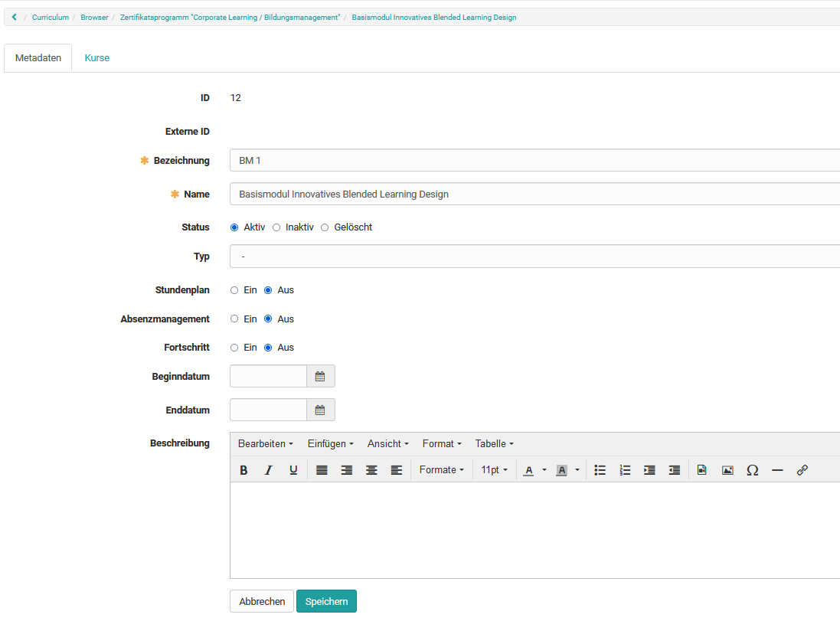This screenshot has height=621, width=840.
Task: Turn Absenzmanagement Ein
Action: tap(234, 319)
